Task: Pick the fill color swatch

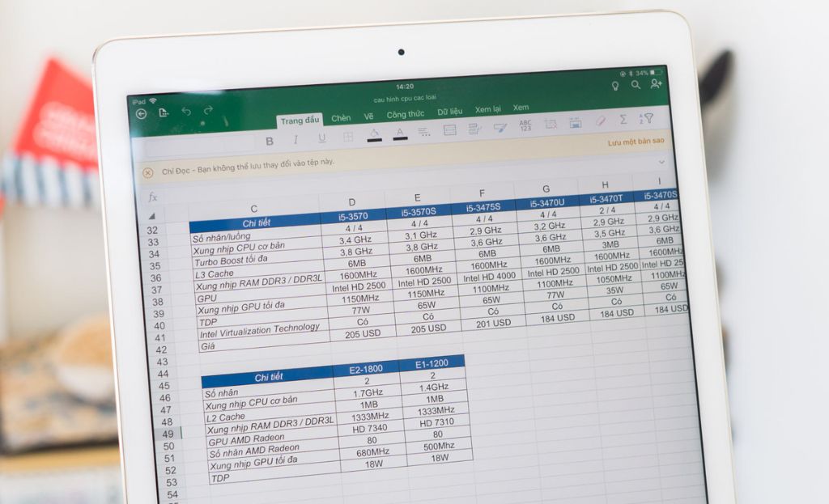Action: (x=373, y=134)
